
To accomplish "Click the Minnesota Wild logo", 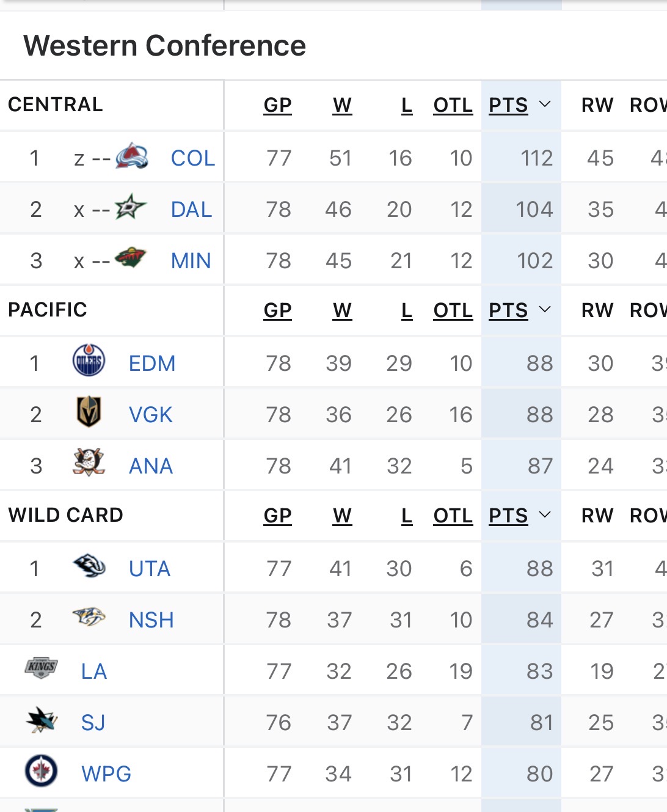I will (131, 258).
